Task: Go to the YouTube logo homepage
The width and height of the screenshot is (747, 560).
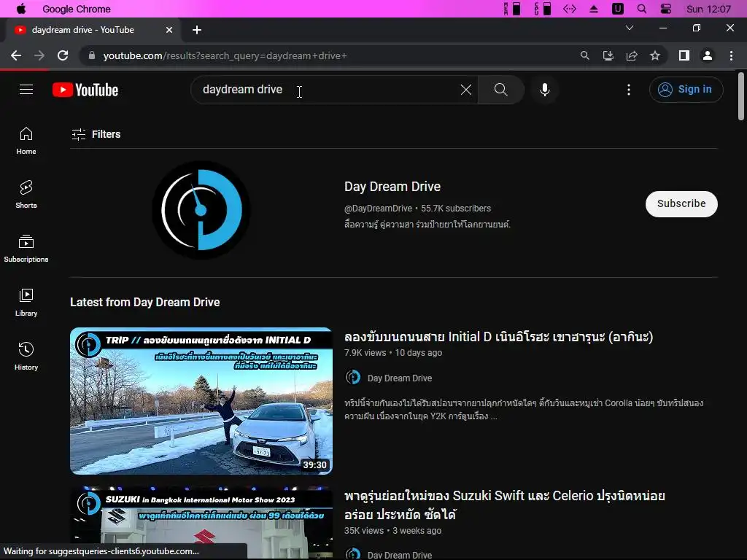Action: (85, 90)
